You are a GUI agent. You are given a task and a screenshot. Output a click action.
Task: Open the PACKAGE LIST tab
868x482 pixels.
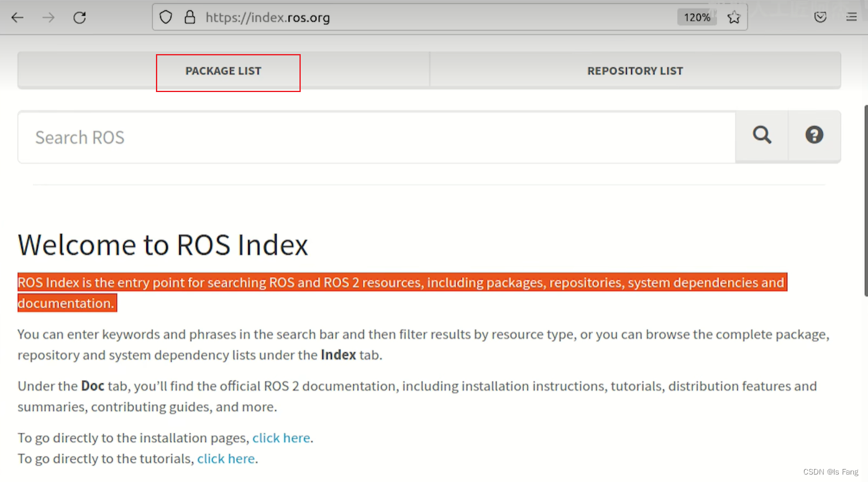(x=224, y=71)
